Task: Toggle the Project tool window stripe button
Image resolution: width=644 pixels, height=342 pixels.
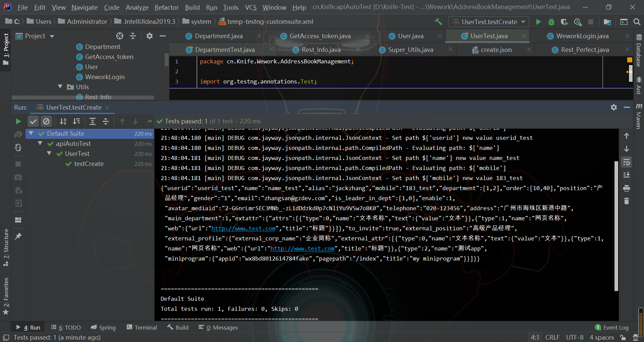Action: [x=6, y=49]
